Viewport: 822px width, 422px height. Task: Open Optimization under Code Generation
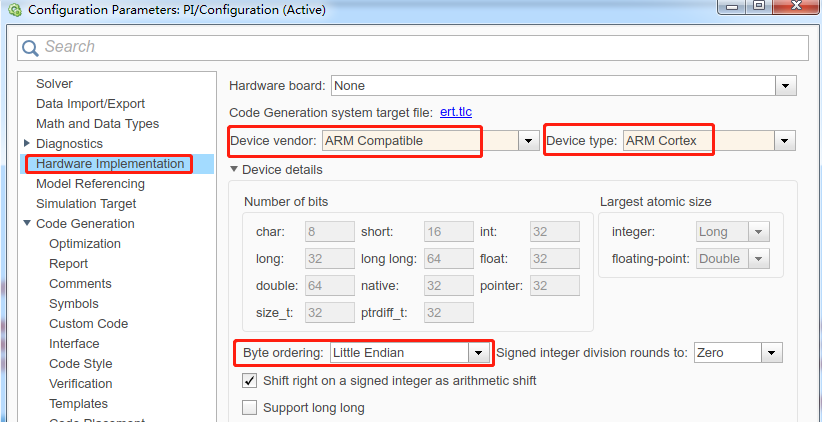coord(85,244)
